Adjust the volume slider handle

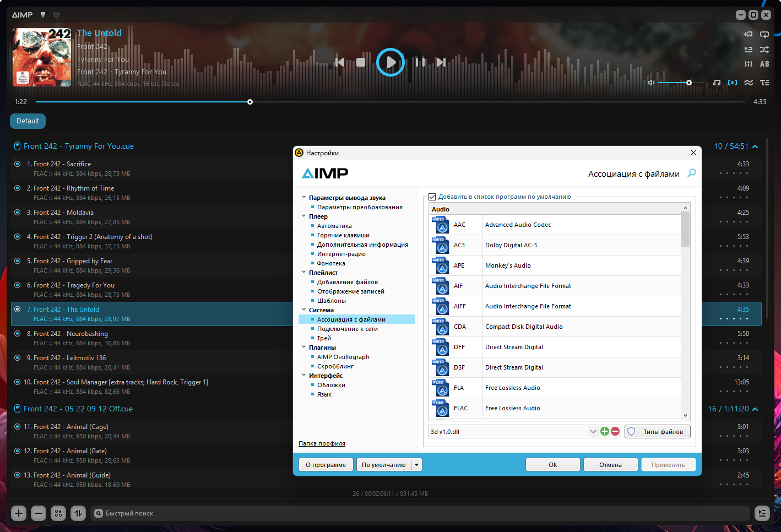689,83
